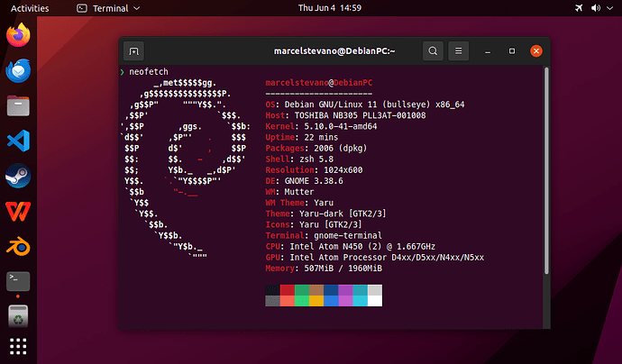Click the Kernel line 5.10.0-41-amd64
Screen dimensions: 622x364
[321, 126]
